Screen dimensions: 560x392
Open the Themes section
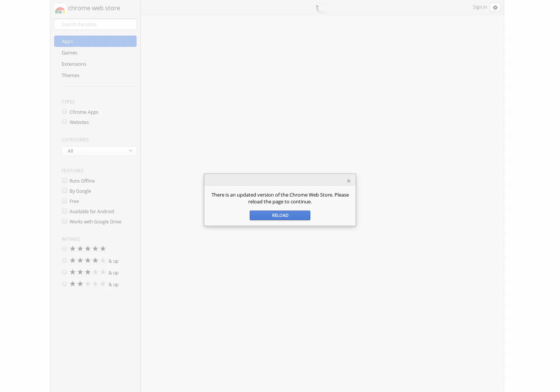[x=70, y=75]
